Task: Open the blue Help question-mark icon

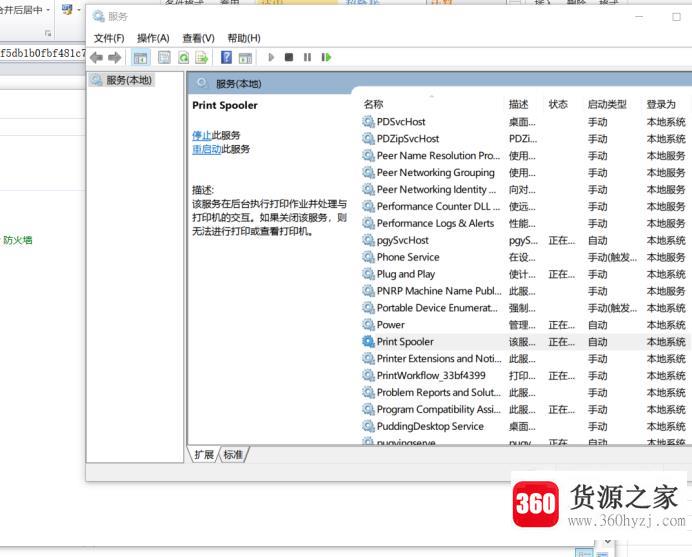Action: 226,57
